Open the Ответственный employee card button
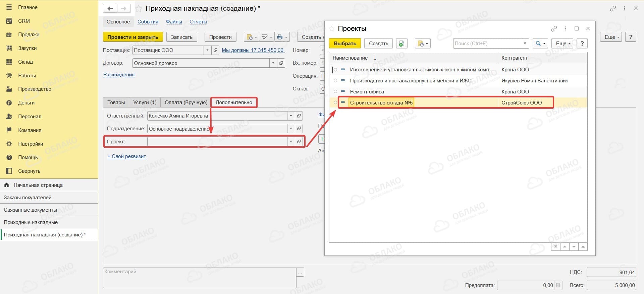This screenshot has height=294, width=644. 299,116
